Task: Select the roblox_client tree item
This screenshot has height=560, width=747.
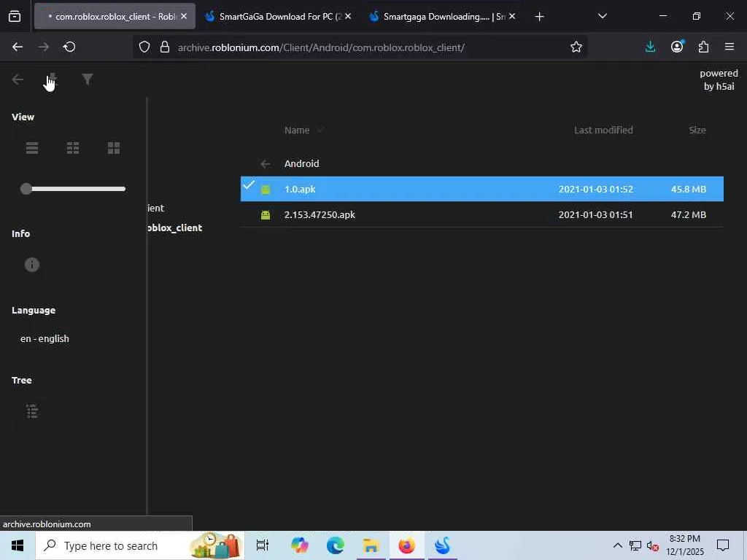Action: click(x=175, y=227)
